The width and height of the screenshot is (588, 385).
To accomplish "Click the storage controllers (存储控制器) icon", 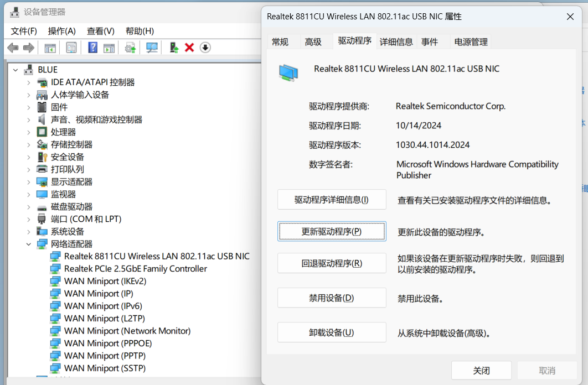I will 42,144.
